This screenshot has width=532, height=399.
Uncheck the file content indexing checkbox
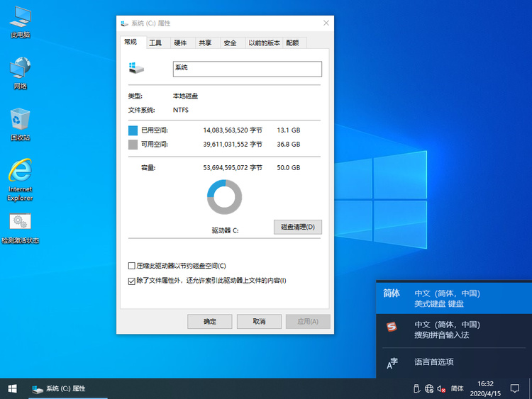[x=131, y=281]
